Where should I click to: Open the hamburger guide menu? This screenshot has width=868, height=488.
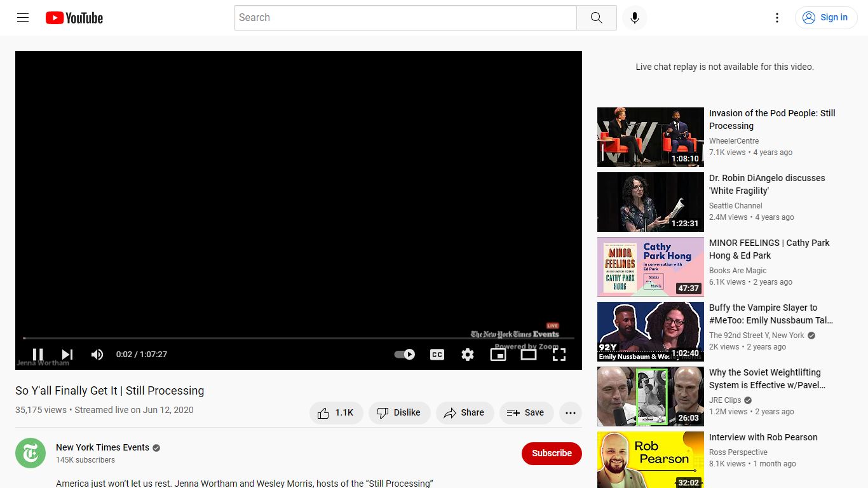[23, 18]
